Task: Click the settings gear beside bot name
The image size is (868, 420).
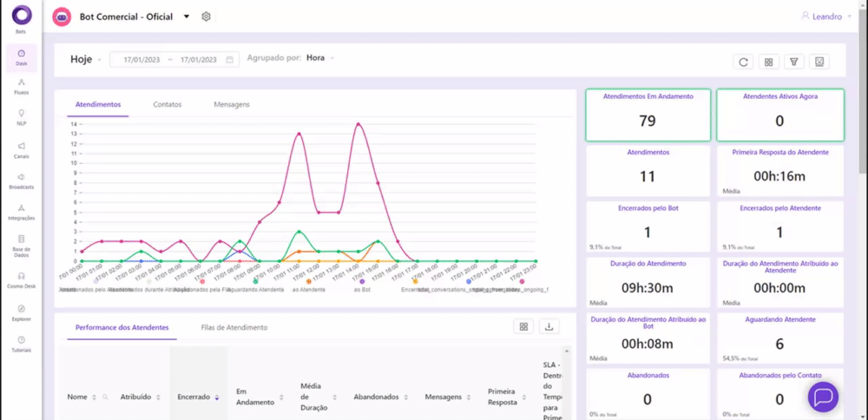Action: (x=206, y=16)
